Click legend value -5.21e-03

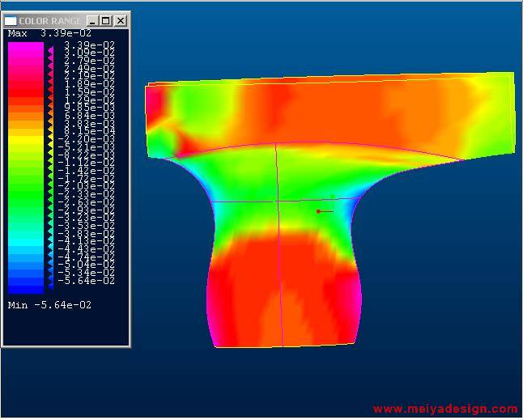coord(87,147)
